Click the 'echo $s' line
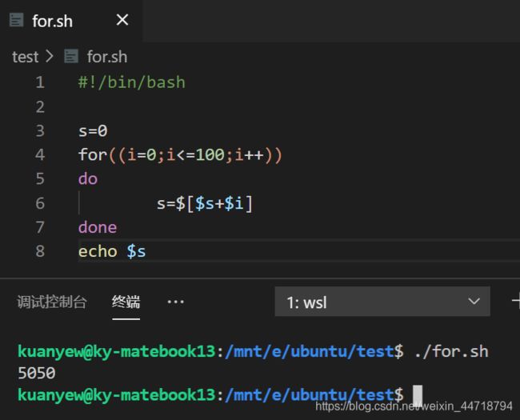 point(112,251)
